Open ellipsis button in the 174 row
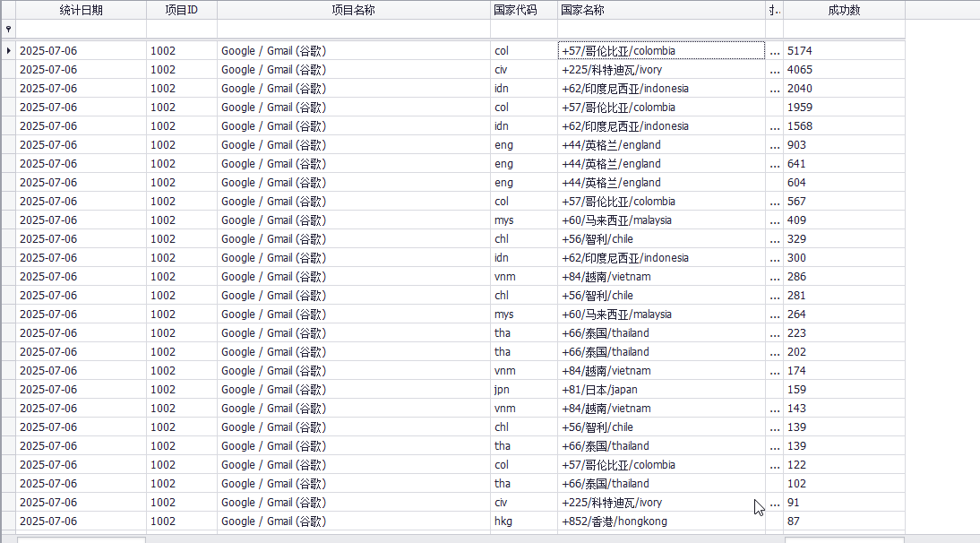This screenshot has width=980, height=543. 774,371
